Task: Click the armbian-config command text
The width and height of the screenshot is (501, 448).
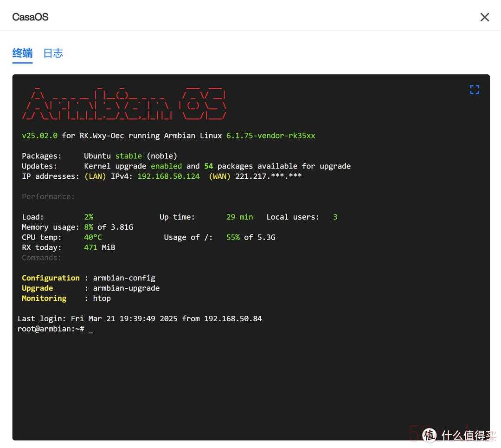Action: (x=124, y=278)
